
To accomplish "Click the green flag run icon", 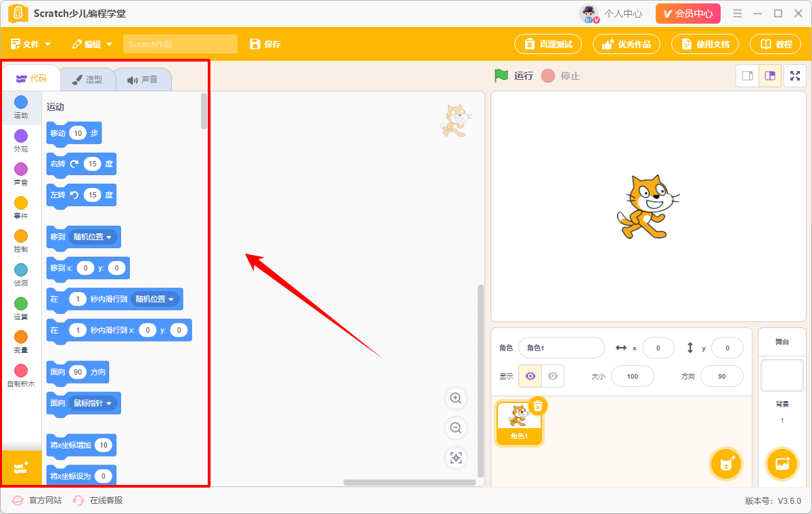I will pyautogui.click(x=501, y=76).
